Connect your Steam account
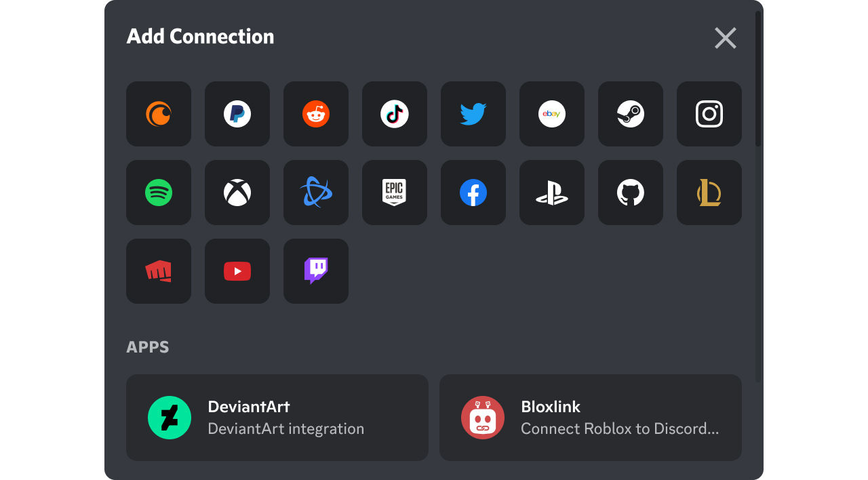 [x=631, y=114]
